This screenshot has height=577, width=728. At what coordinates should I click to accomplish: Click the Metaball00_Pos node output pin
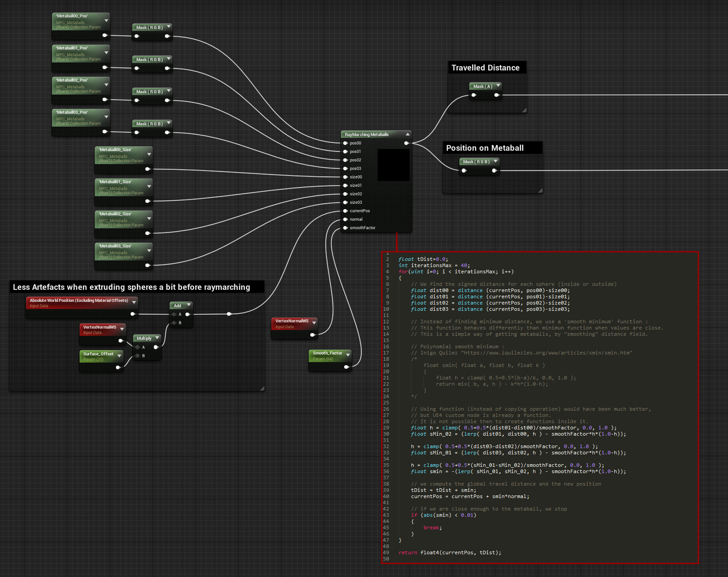click(105, 35)
